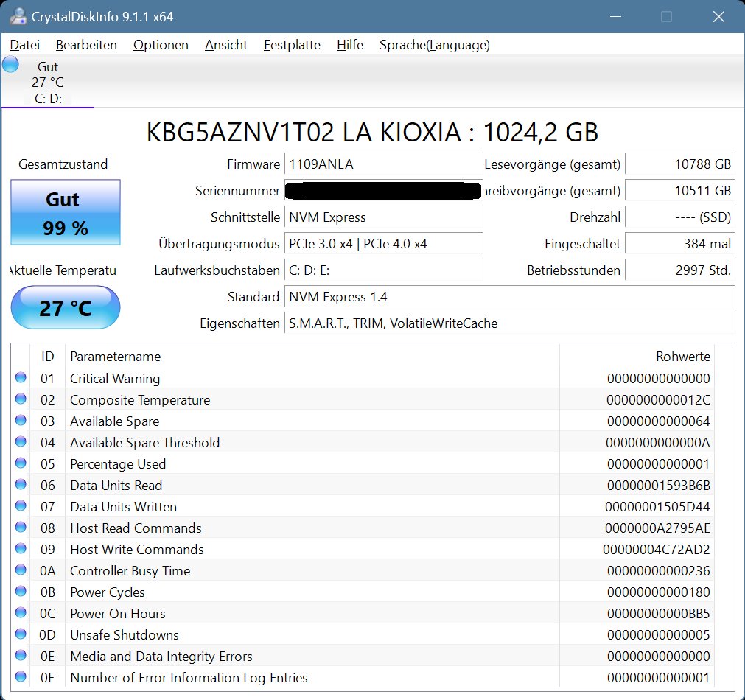Open the Festplatte menu
This screenshot has height=700, width=745.
tap(292, 45)
